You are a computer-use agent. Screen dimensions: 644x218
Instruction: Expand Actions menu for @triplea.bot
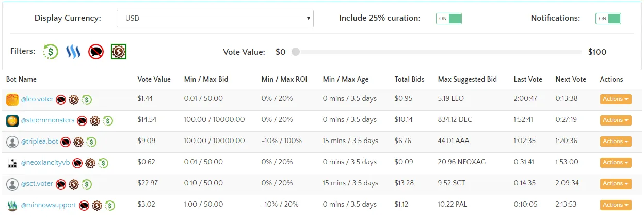616,142
